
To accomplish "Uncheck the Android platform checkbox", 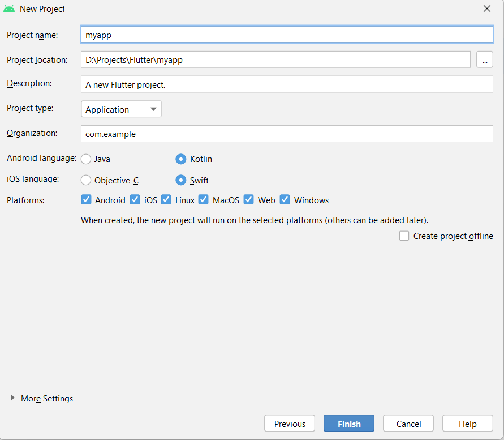I will [x=86, y=200].
